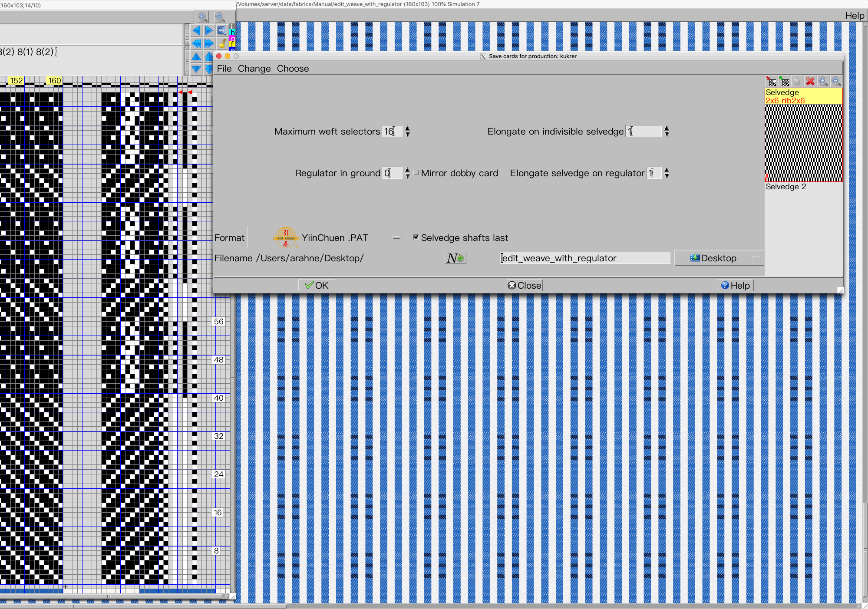This screenshot has width=868, height=609.
Task: Click the double left arrow icon
Action: 196,43
